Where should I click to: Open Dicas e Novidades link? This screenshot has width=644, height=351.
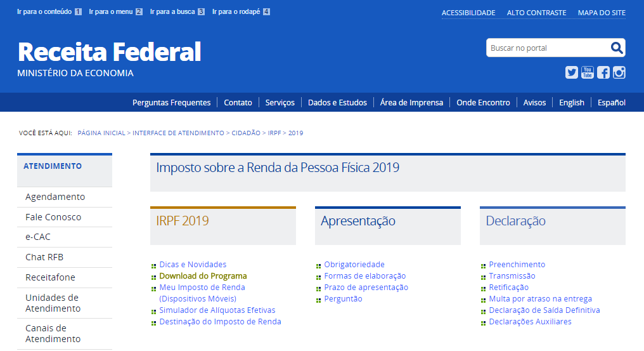193,265
